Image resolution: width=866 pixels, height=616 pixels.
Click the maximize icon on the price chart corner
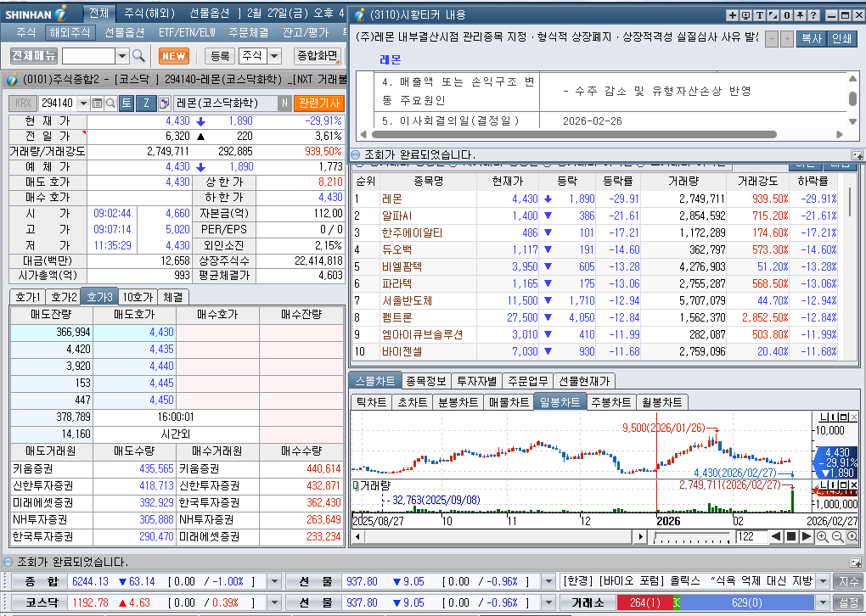coord(845,417)
